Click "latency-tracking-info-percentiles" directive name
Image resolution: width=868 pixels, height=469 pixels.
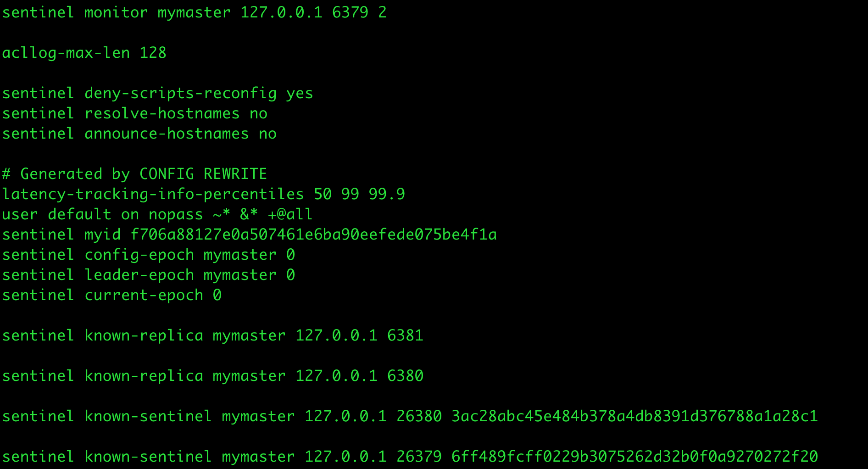pos(153,194)
